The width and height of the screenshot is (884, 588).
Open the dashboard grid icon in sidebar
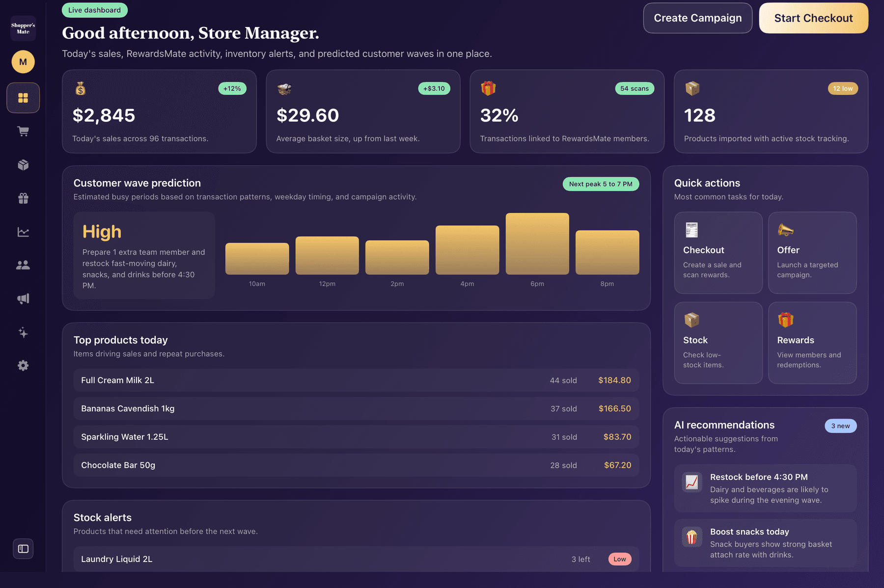[23, 98]
